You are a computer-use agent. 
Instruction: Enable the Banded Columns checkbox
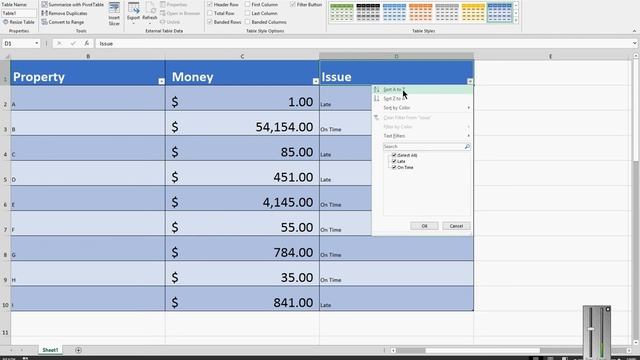(248, 22)
